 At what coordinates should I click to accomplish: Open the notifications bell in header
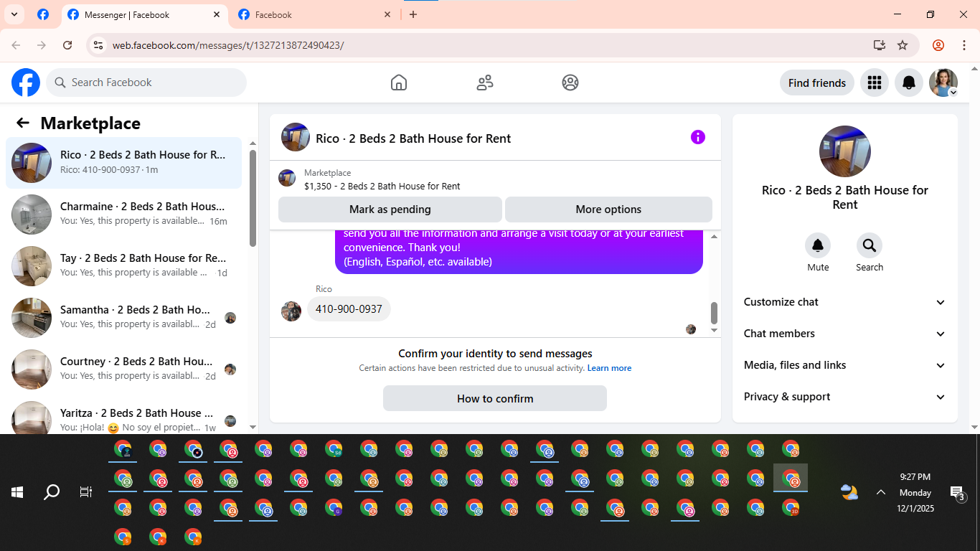(x=909, y=83)
